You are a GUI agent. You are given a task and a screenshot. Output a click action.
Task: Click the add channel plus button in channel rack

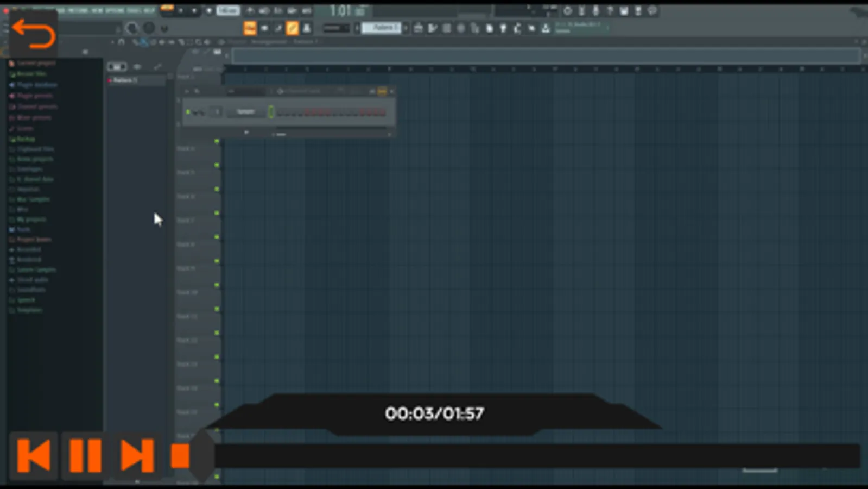(x=246, y=132)
